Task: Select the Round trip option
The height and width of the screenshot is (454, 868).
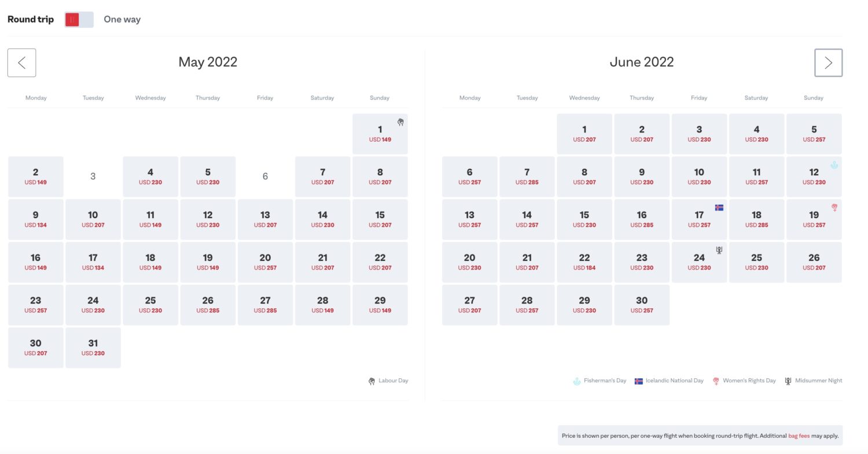Action: (30, 19)
